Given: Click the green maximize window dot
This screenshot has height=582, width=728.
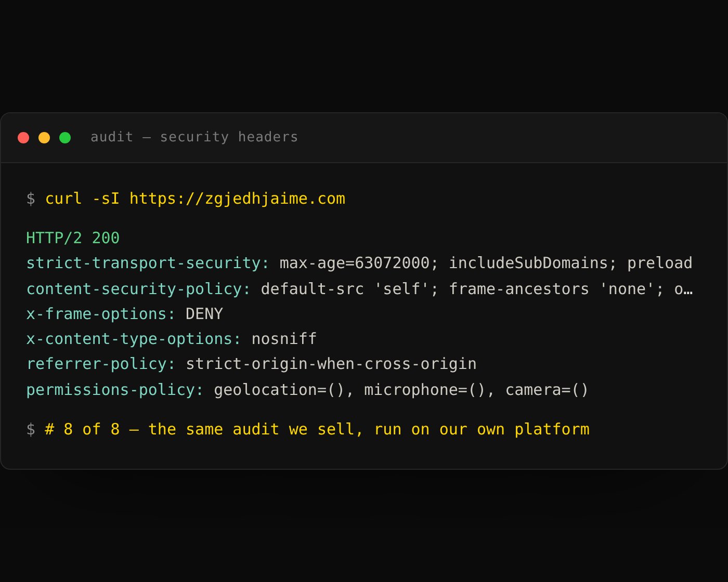Looking at the screenshot, I should pos(65,138).
